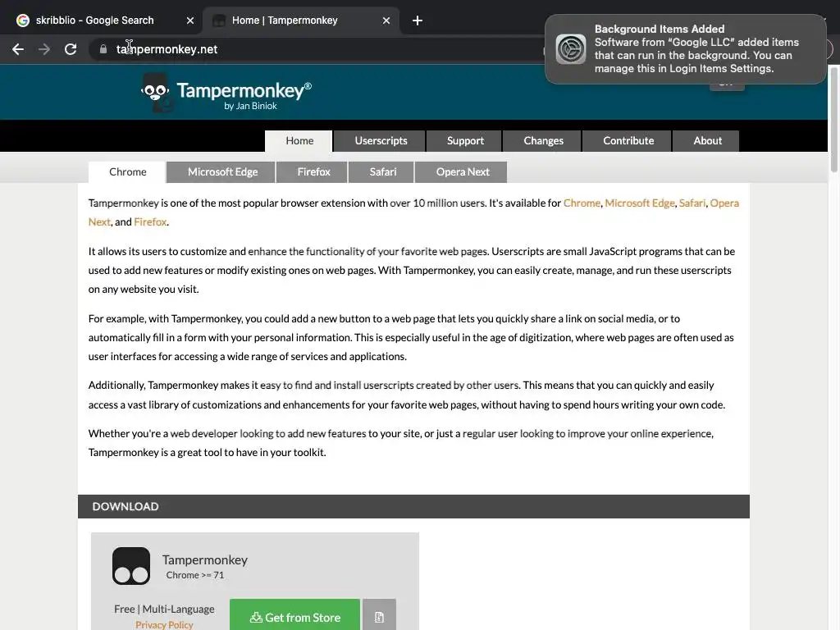
Task: Reload the page with the refresh icon
Action: pyautogui.click(x=71, y=49)
